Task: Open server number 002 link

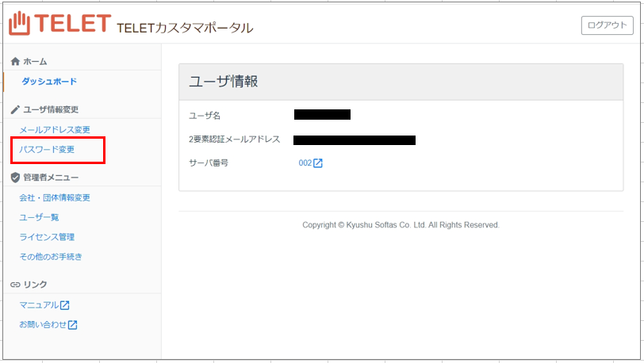Action: 305,163
